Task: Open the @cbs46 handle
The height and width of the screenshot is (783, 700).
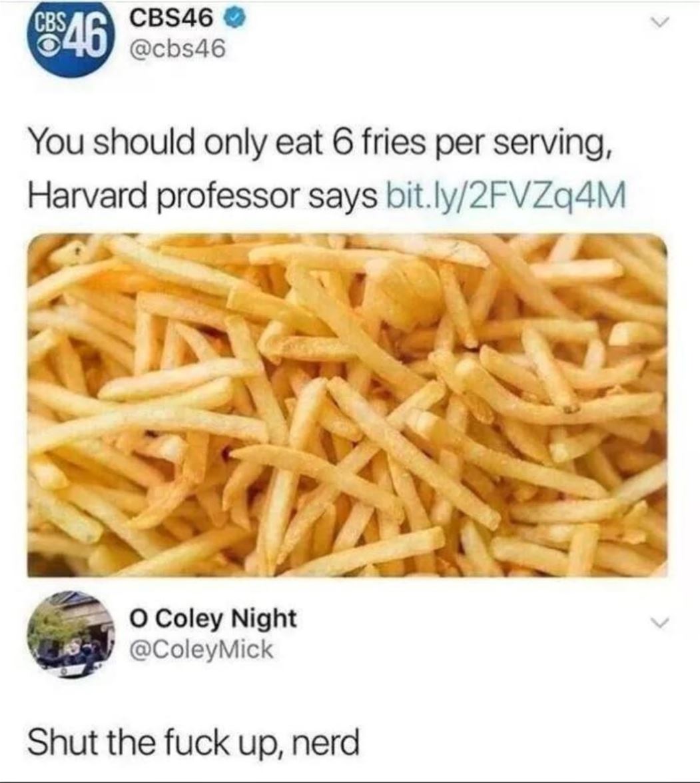Action: pos(177,49)
